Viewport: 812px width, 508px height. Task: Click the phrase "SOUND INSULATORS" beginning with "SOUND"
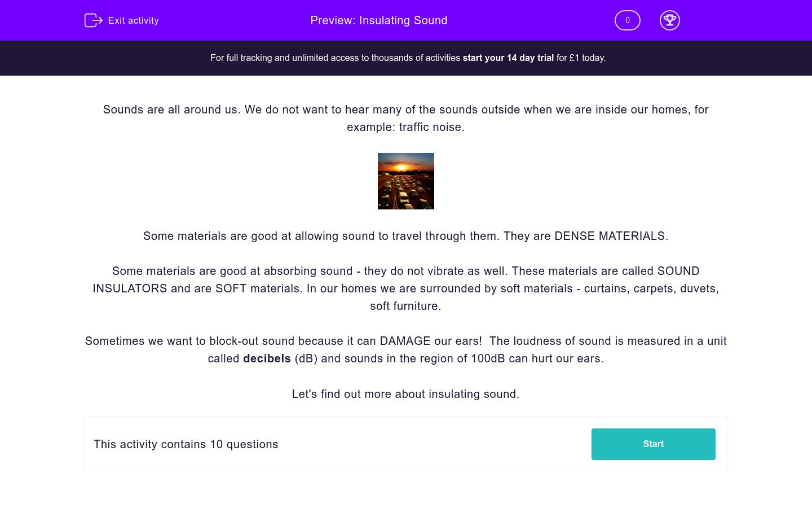point(678,271)
